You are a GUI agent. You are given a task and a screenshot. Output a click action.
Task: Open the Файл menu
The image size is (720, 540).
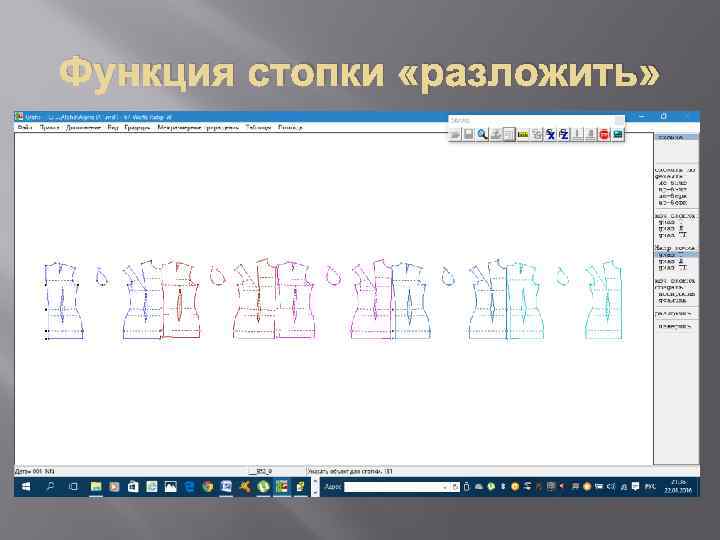[25, 127]
